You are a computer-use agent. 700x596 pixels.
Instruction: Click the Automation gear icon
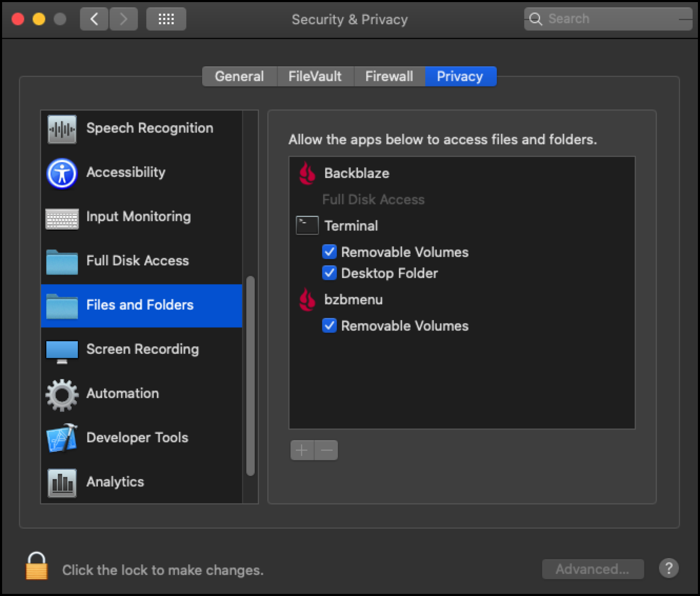coord(62,395)
